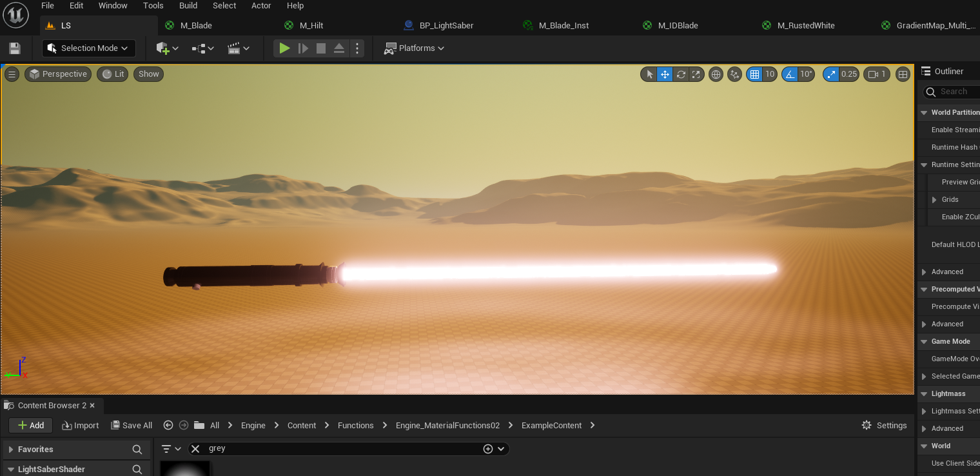Open content browser Settings
The image size is (980, 476).
(x=884, y=425)
